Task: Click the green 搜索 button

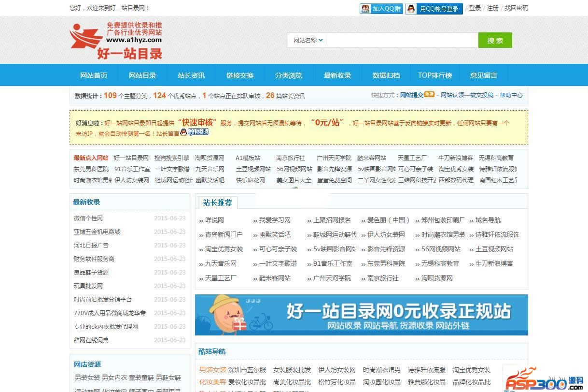Action: pyautogui.click(x=495, y=41)
